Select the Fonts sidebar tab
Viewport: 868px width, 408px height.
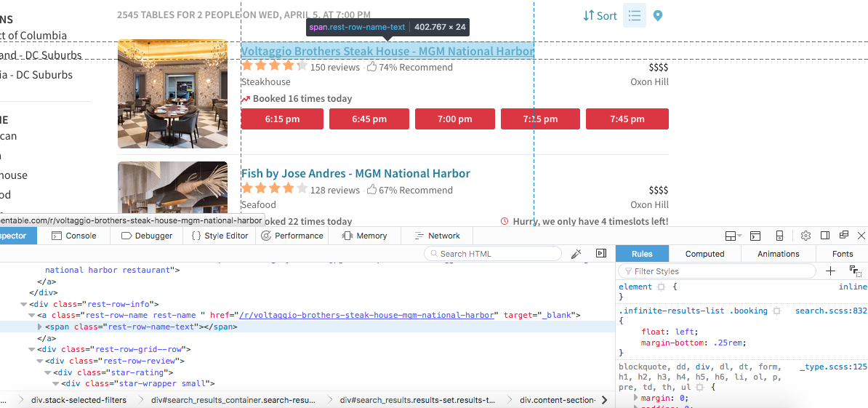click(843, 254)
